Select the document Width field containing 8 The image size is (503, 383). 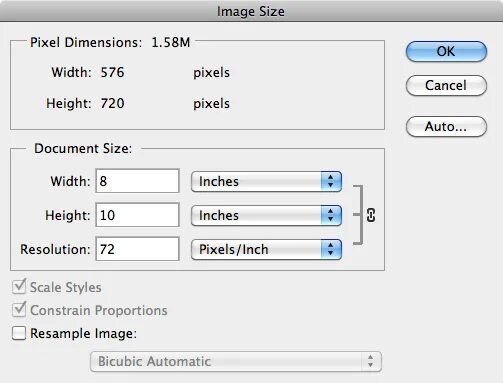tap(138, 181)
